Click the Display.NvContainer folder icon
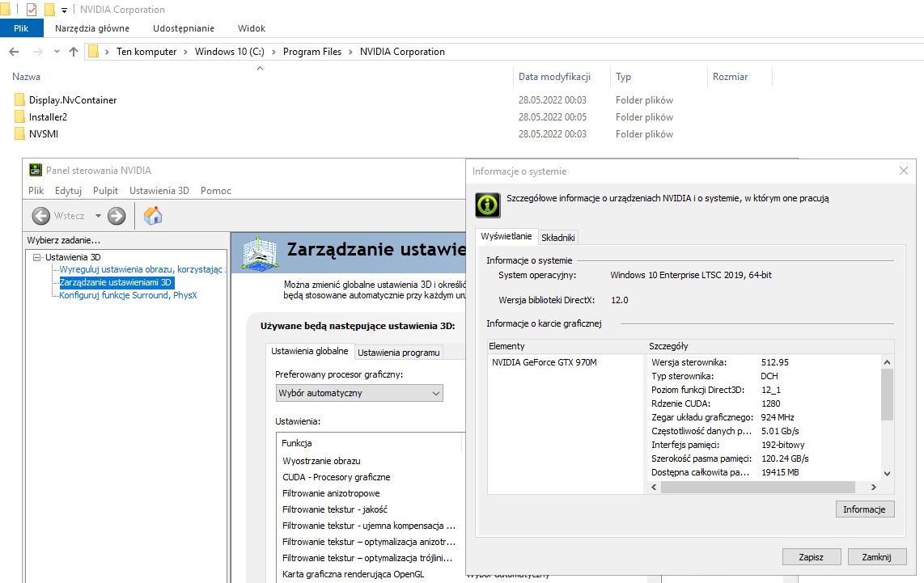 (x=19, y=100)
